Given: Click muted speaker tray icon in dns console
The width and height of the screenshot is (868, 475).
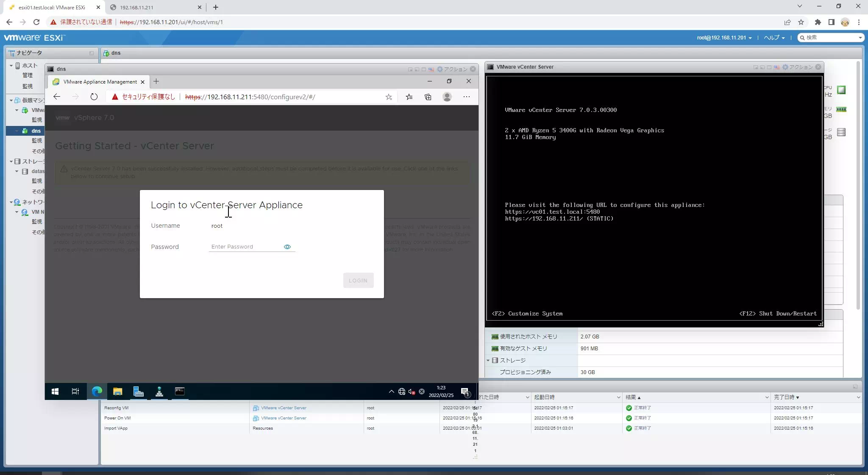Looking at the screenshot, I should pos(412,391).
